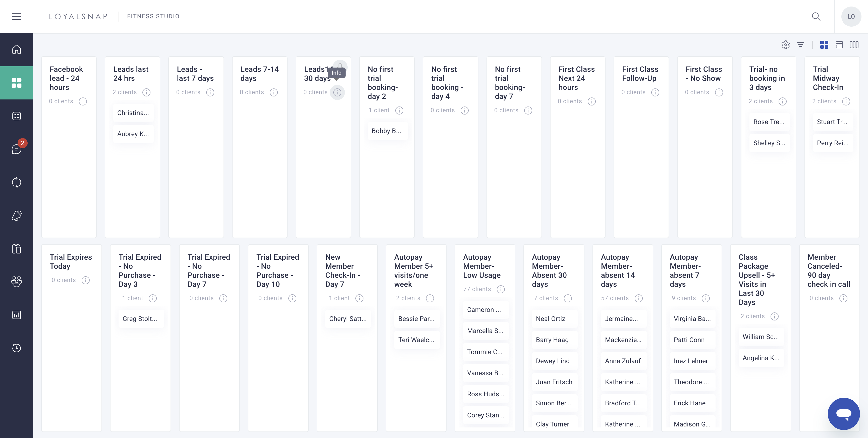Click the sync/refresh icon in sidebar
The width and height of the screenshot is (868, 438).
tap(17, 182)
